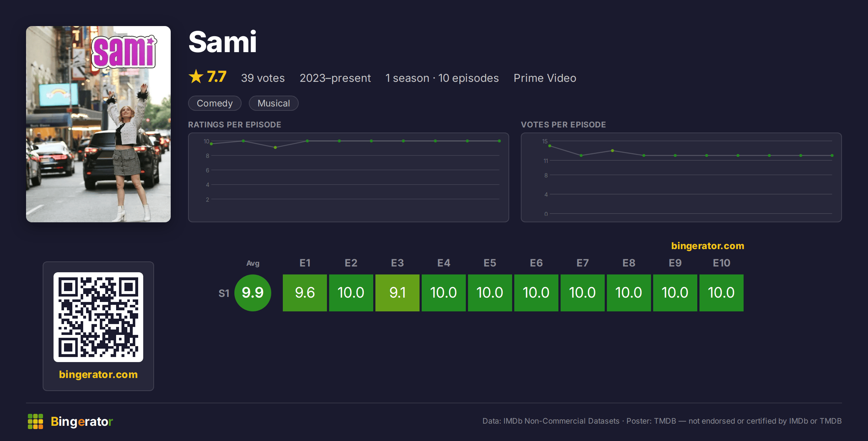Click the Bingerator wordmark in footer
The image size is (868, 441).
[82, 421]
